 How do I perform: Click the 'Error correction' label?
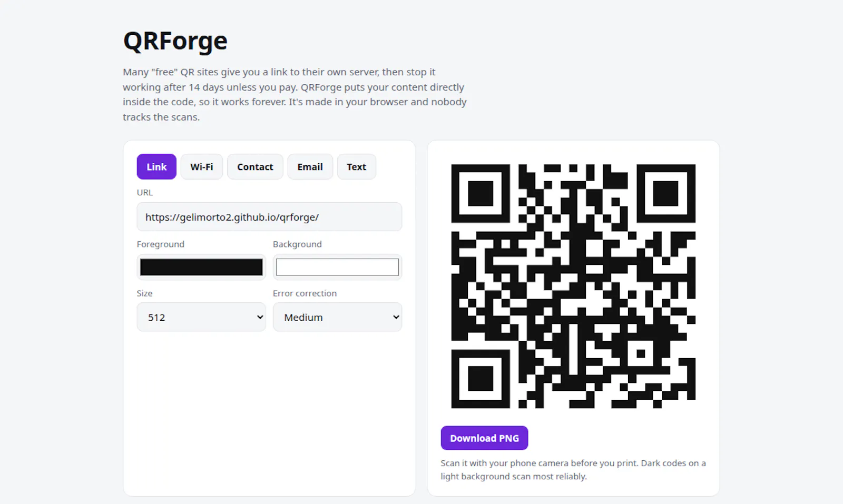[x=305, y=293]
